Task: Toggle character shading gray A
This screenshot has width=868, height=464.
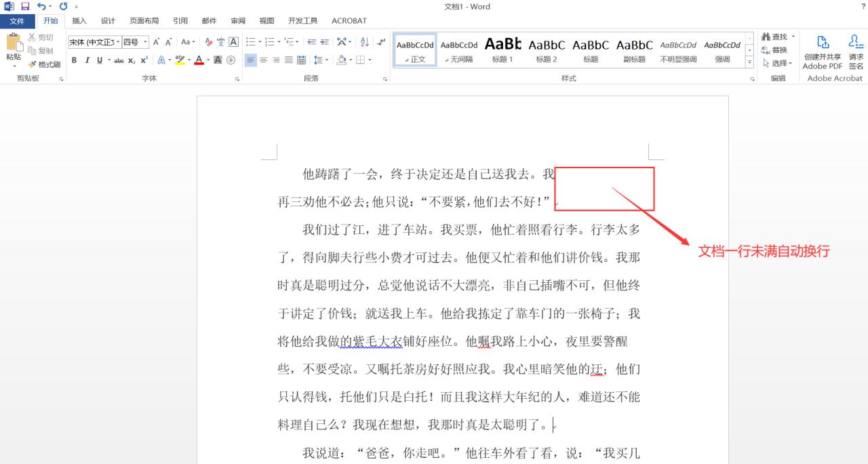Action: click(x=218, y=60)
